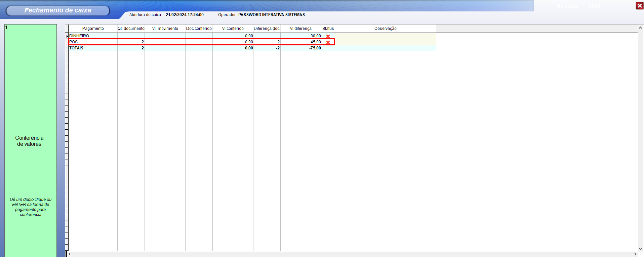Select the POS payment row
This screenshot has height=257, width=644.
coord(252,42)
